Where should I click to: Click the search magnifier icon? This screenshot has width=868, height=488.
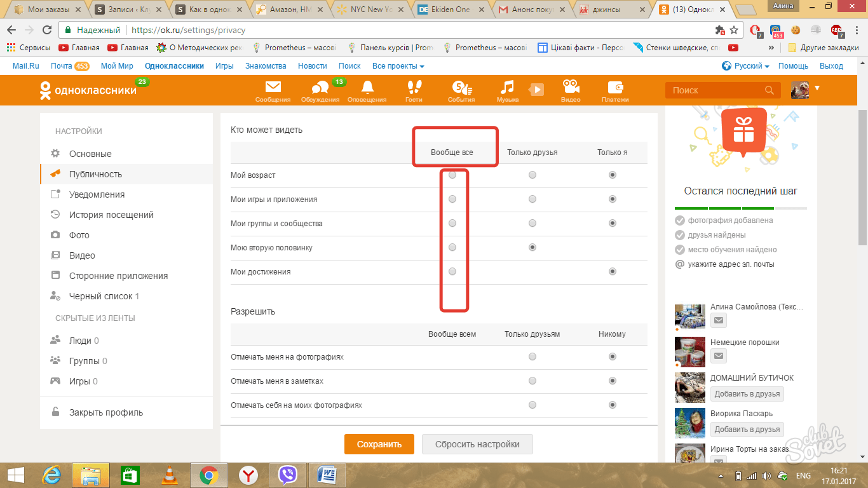pos(770,90)
